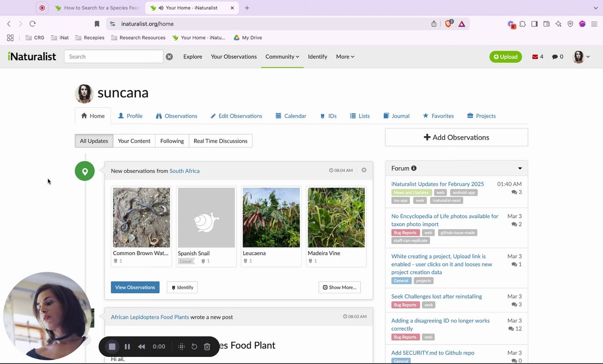Open Leo AI sparkle icon
The width and height of the screenshot is (603, 364).
pos(558,24)
